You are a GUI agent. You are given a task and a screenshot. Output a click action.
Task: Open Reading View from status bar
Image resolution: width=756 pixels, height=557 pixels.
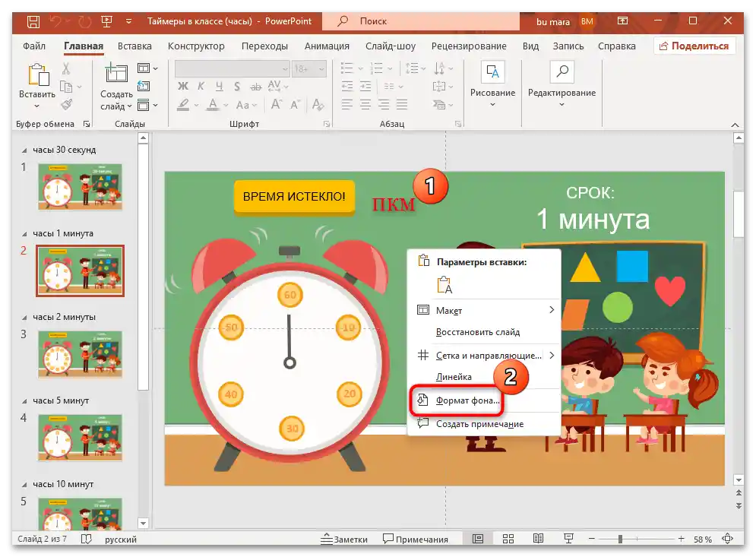point(539,539)
